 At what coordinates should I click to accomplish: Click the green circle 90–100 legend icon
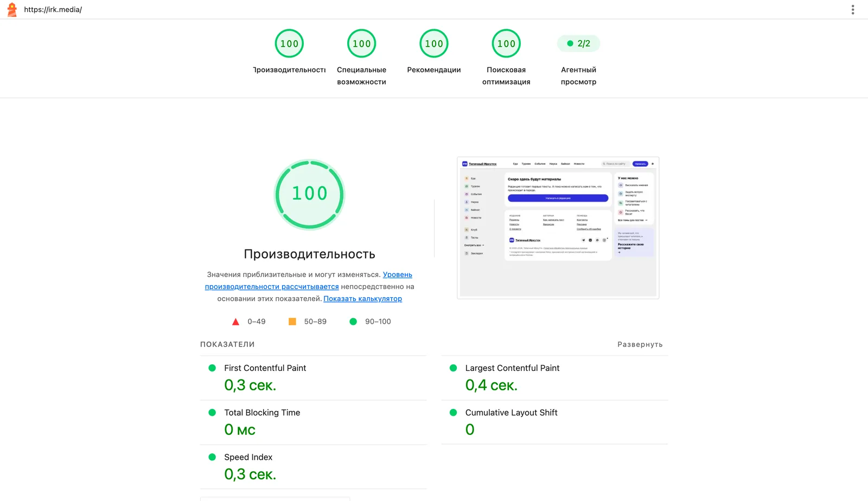(353, 322)
